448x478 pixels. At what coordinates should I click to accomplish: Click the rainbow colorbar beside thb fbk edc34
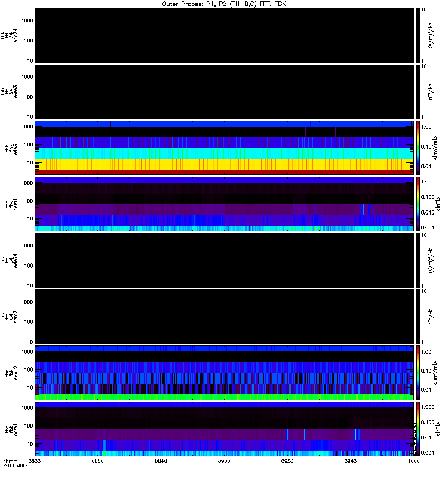tap(418, 148)
